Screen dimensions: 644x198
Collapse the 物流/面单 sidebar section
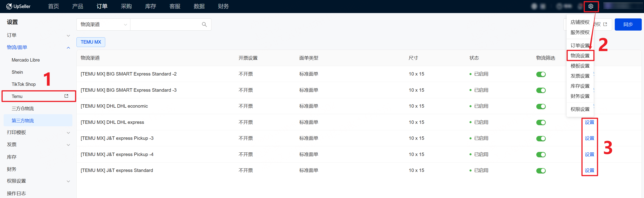[68, 47]
